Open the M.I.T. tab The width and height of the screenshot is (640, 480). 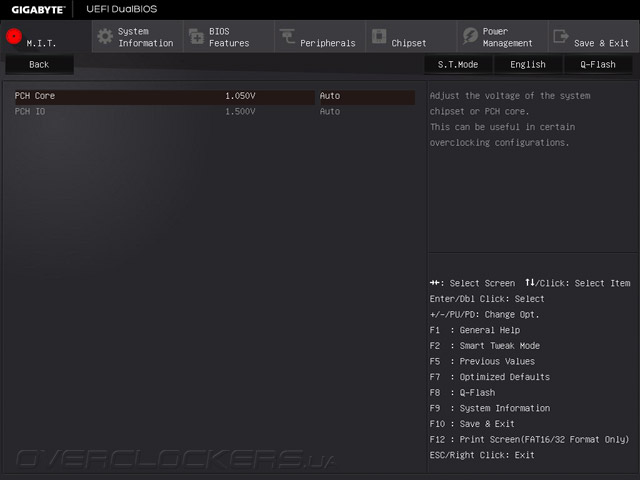tap(46, 36)
